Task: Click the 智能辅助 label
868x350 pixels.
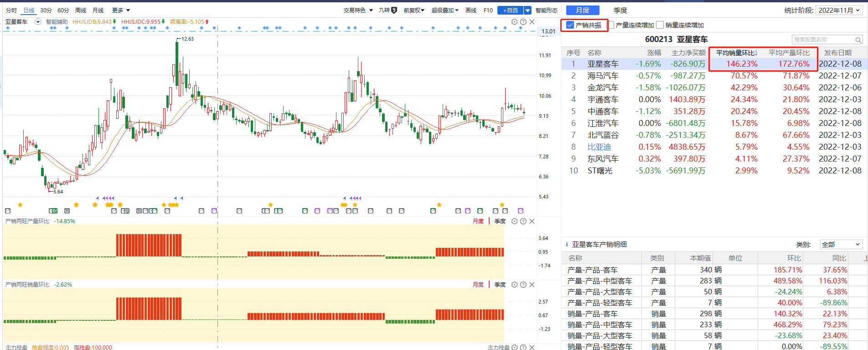Action: (57, 22)
